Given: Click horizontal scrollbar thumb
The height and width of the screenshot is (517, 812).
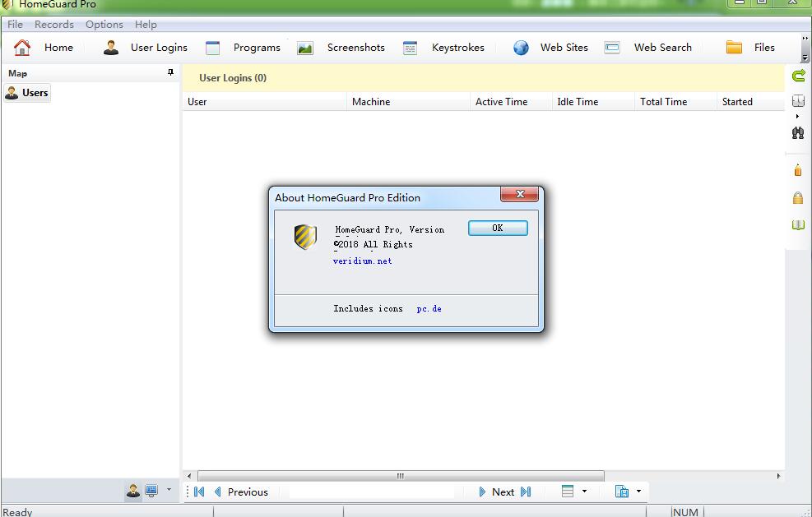Looking at the screenshot, I should click(x=401, y=476).
